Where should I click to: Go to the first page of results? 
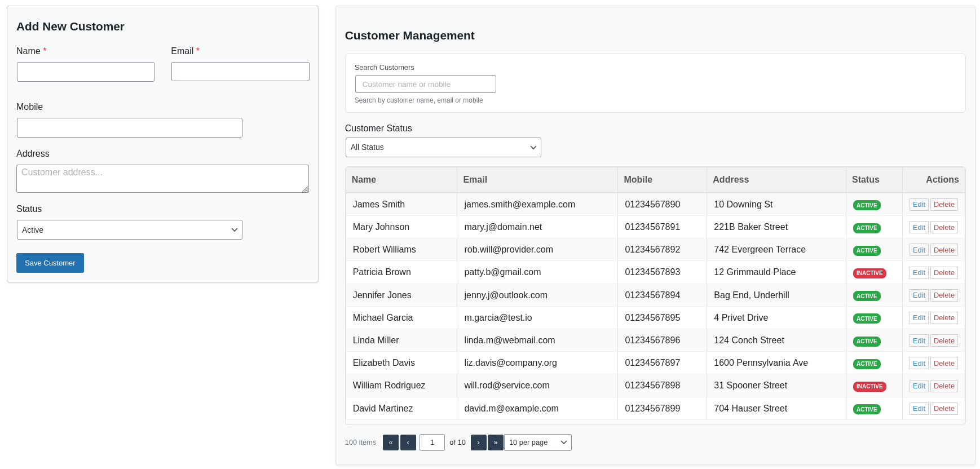coord(390,443)
